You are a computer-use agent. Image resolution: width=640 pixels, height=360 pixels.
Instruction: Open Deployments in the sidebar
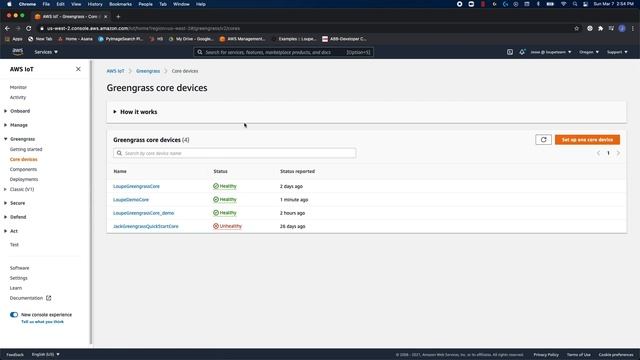pos(24,179)
